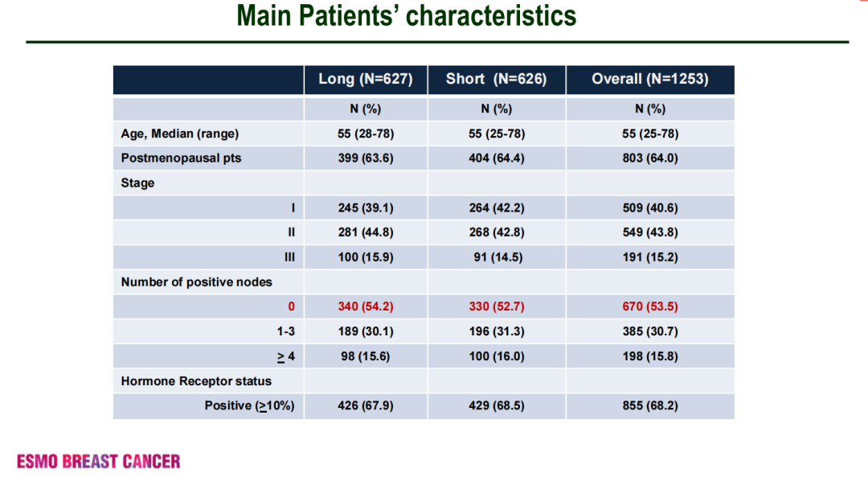Screen dimensions: 868x485
Task: Click the 55 (28-78) age cell
Action: [366, 134]
